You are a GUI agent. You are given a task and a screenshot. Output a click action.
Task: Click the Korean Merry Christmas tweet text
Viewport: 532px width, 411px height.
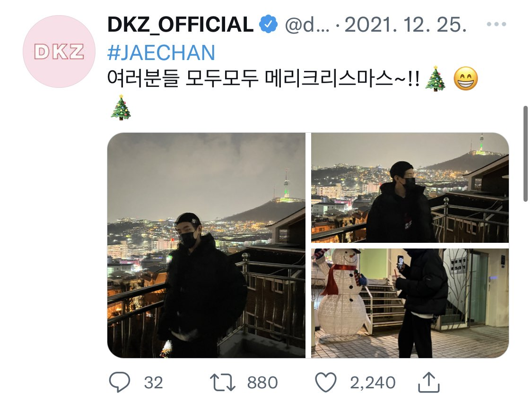point(263,79)
